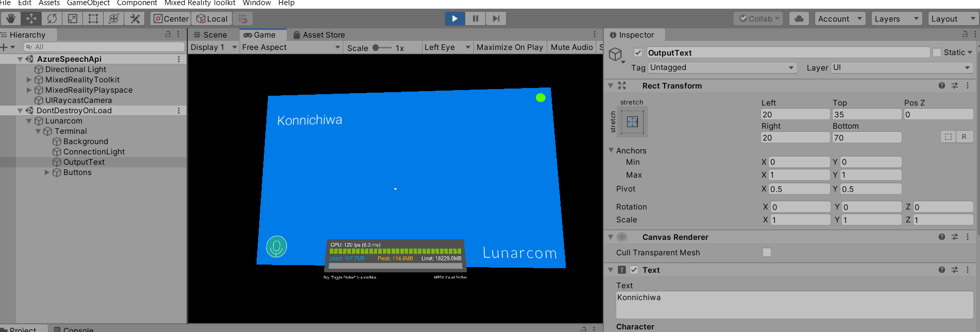Adjust the Game view Scale slider
The height and width of the screenshot is (332, 980).
point(382,47)
